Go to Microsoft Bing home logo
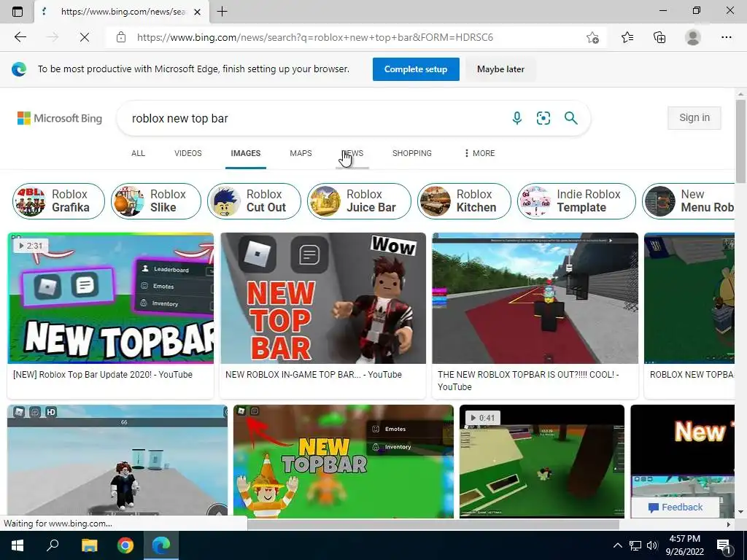This screenshot has height=560, width=747. pyautogui.click(x=60, y=118)
